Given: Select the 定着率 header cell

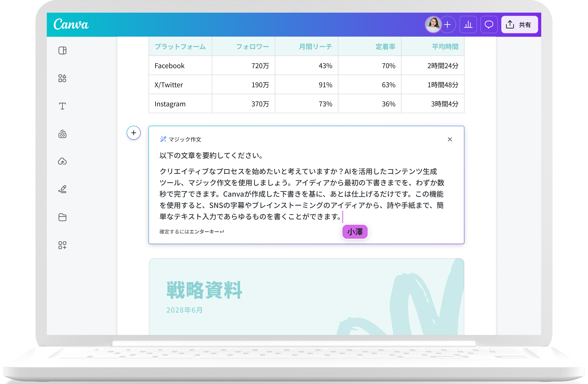Looking at the screenshot, I should [370, 46].
